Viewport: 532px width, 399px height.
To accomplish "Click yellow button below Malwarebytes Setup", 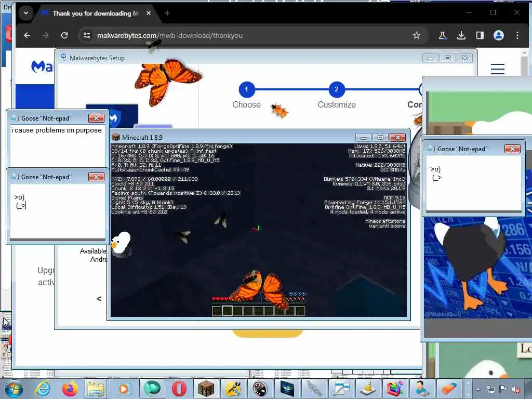I will tap(268, 333).
